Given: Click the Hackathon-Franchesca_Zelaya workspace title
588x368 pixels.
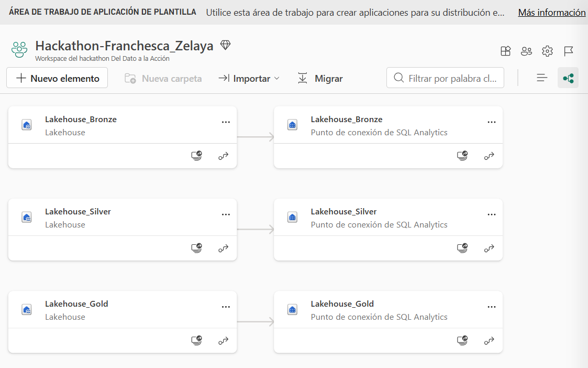Looking at the screenshot, I should 124,46.
